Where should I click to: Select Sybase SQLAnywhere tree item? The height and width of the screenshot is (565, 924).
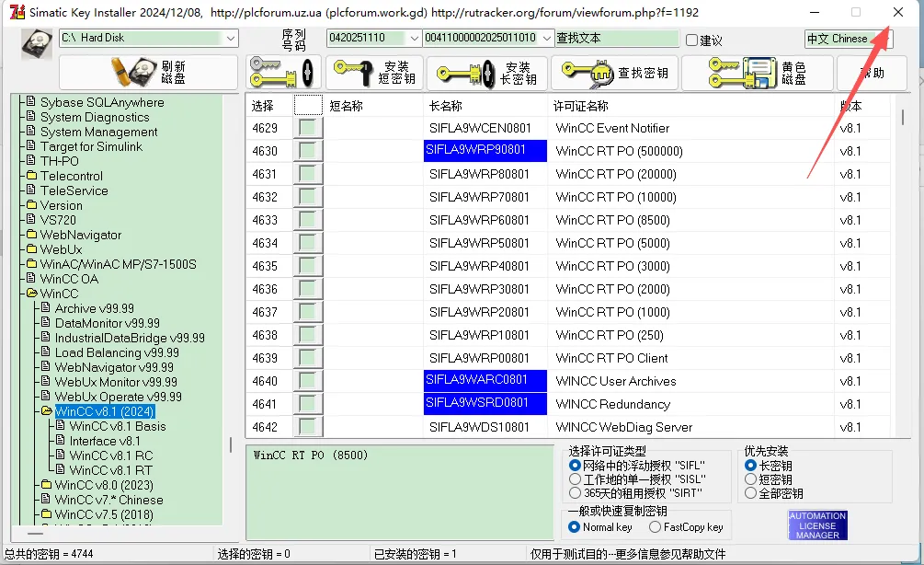tap(102, 102)
